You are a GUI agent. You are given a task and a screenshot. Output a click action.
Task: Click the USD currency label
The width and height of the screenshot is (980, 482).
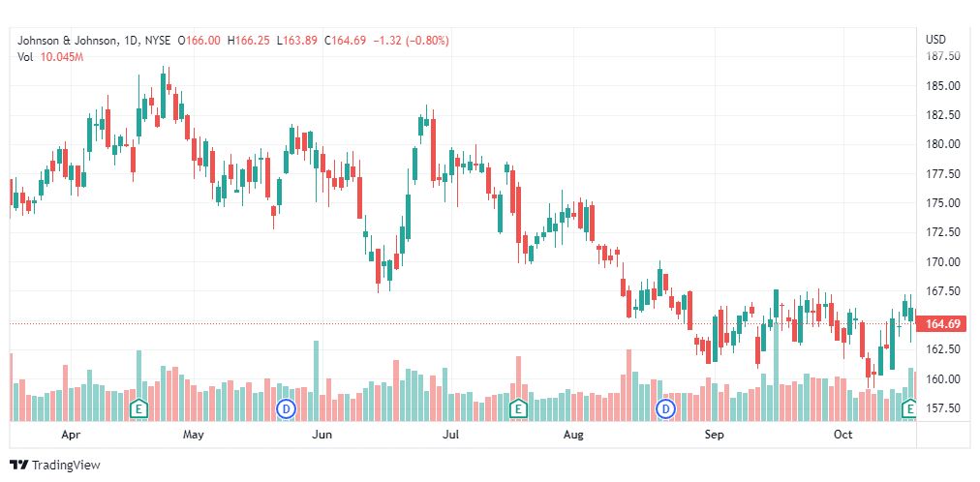tap(935, 40)
